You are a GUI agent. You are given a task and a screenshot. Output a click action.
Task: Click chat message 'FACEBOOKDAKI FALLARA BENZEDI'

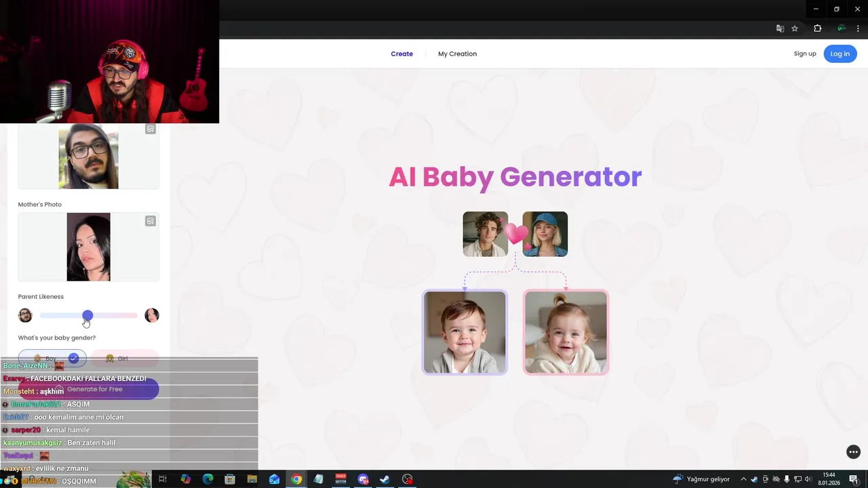[88, 378]
